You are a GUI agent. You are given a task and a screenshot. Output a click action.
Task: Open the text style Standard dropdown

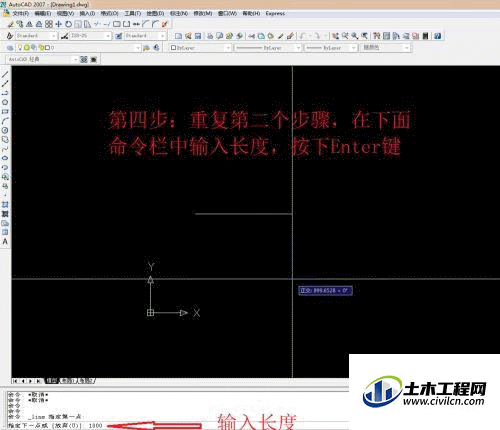coord(53,36)
